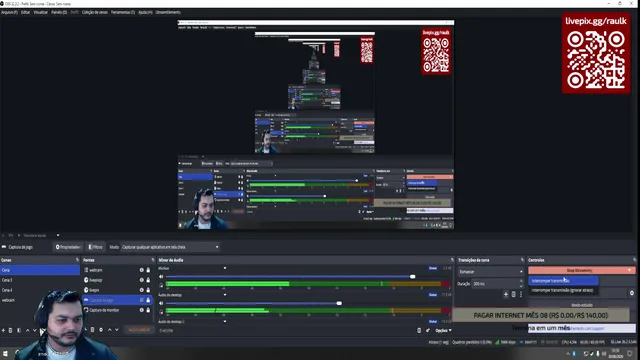Image resolution: width=640 pixels, height=360 pixels.
Task: Delete selected source with trash icon
Action: [x=93, y=330]
